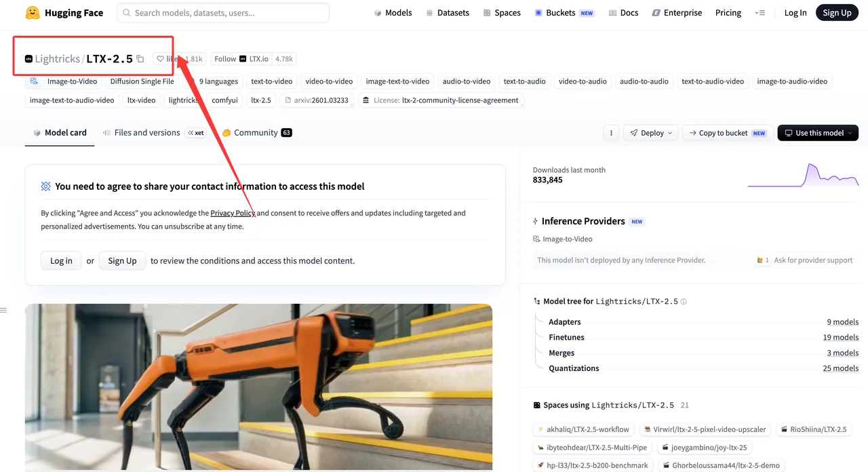This screenshot has width=868, height=472.
Task: Open the ltx-2-community-license-agreement license tag
Action: click(441, 100)
